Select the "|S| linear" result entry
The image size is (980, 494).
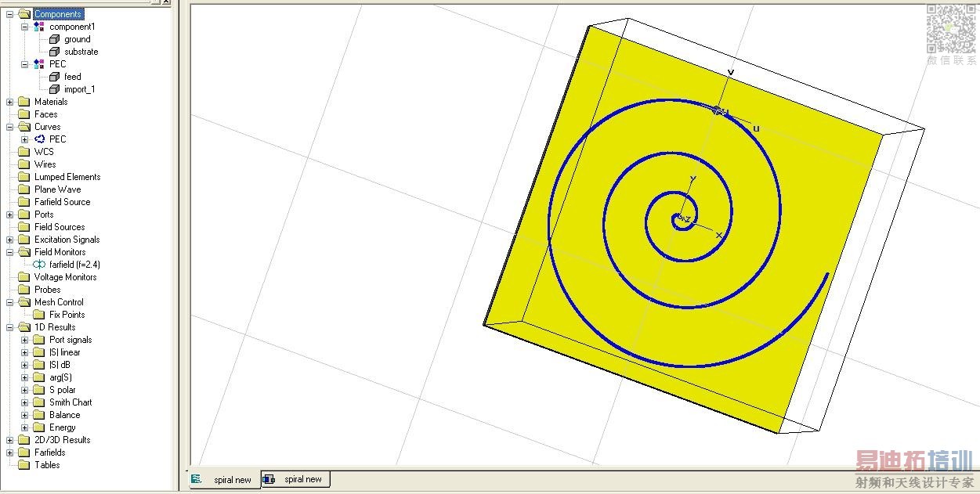pos(65,352)
